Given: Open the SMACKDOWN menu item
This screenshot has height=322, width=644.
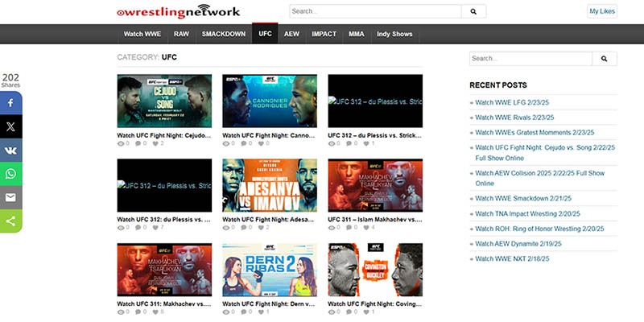Looking at the screenshot, I should [224, 34].
